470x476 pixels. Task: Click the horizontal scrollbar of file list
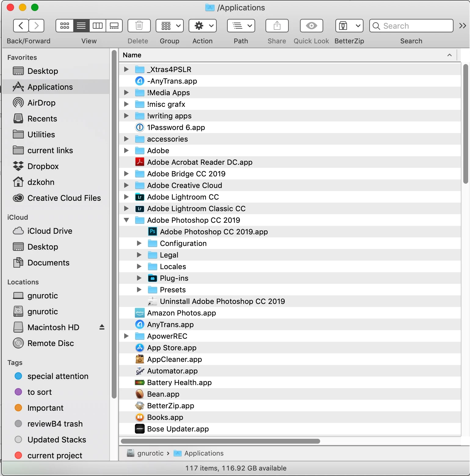click(x=220, y=441)
